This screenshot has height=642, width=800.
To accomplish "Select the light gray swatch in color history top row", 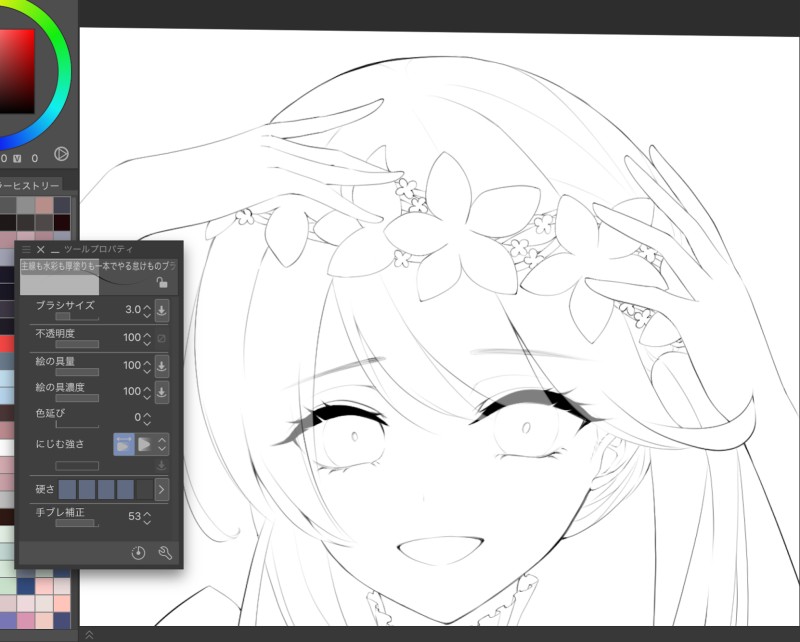I will (26, 205).
